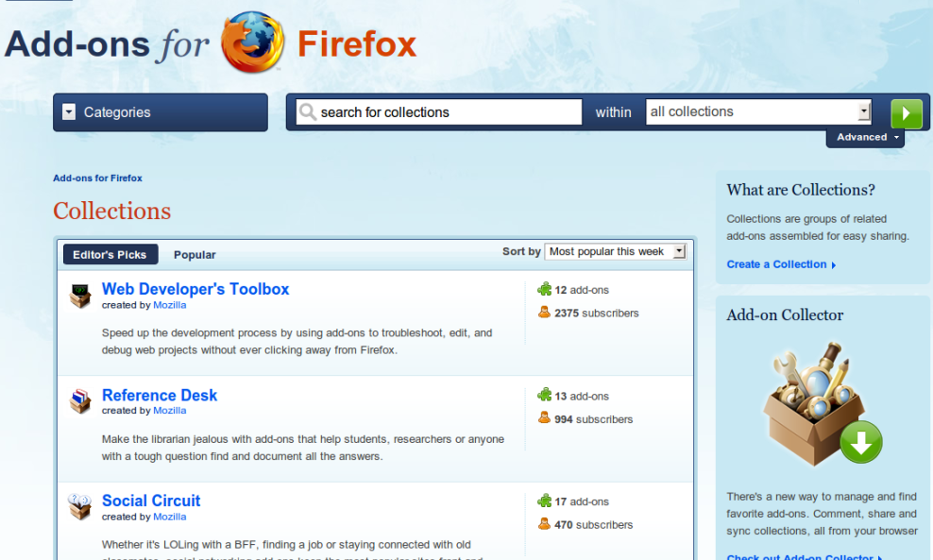Expand the Categories dropdown menu

[160, 112]
